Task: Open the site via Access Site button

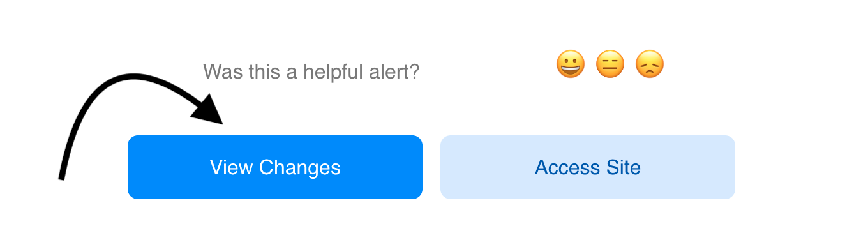Action: pyautogui.click(x=588, y=167)
